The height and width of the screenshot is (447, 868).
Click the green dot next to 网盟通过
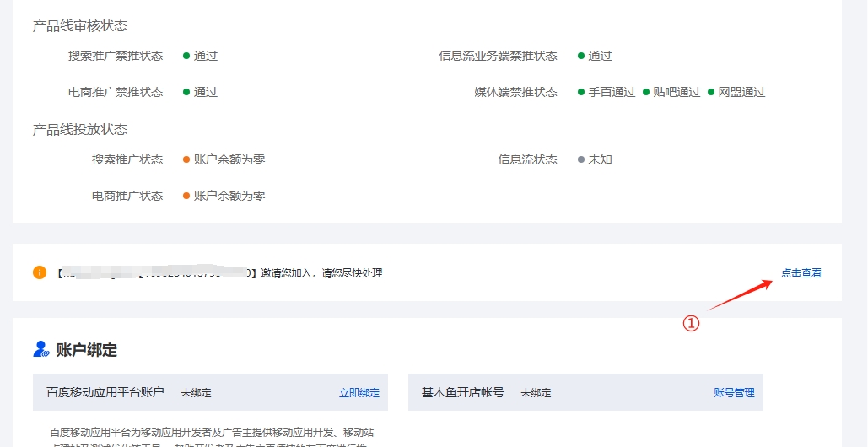click(711, 92)
